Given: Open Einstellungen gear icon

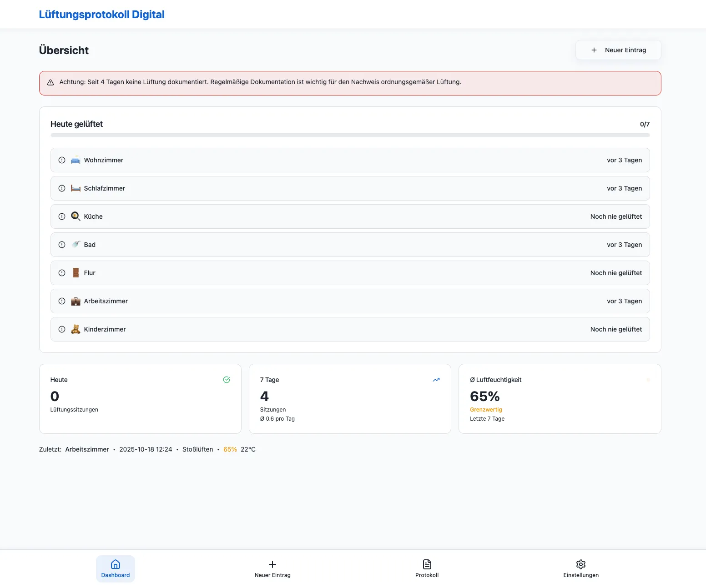Looking at the screenshot, I should [581, 564].
